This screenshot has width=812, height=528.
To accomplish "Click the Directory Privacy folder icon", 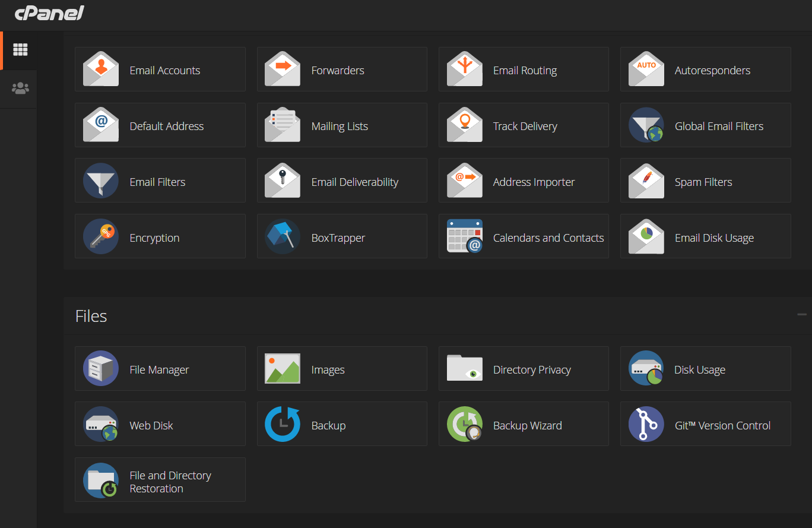I will click(464, 369).
